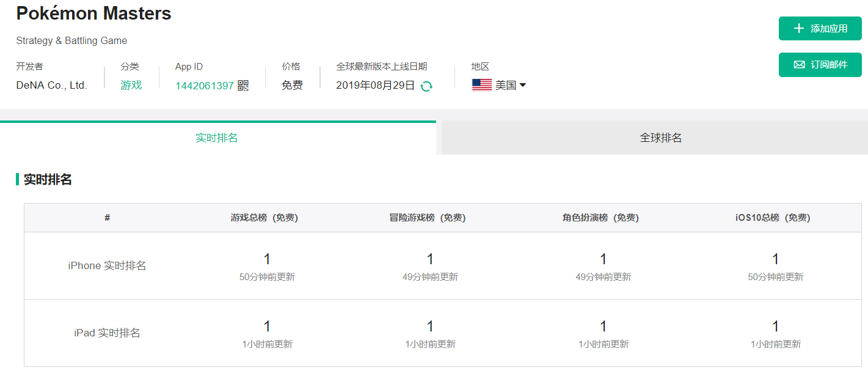Image resolution: width=868 pixels, height=370 pixels.
Task: Expand the region dropdown arrow next to 美国
Action: 523,86
